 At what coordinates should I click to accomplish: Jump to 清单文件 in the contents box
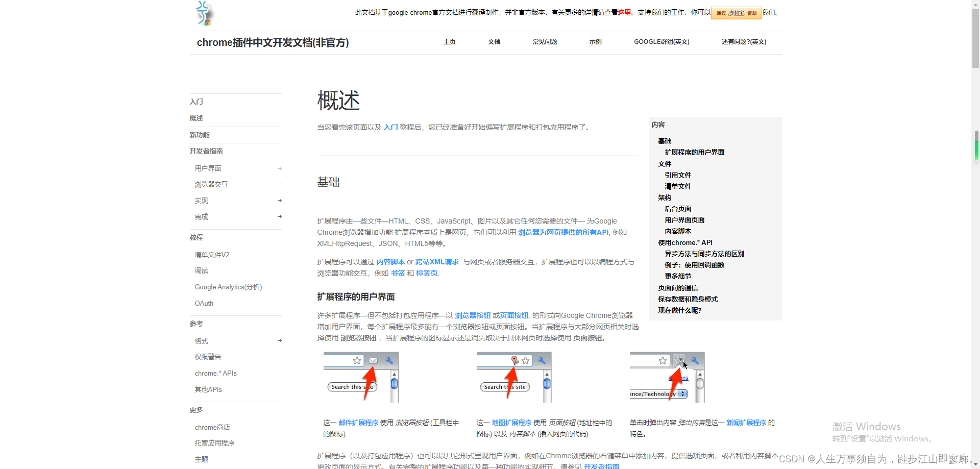678,186
